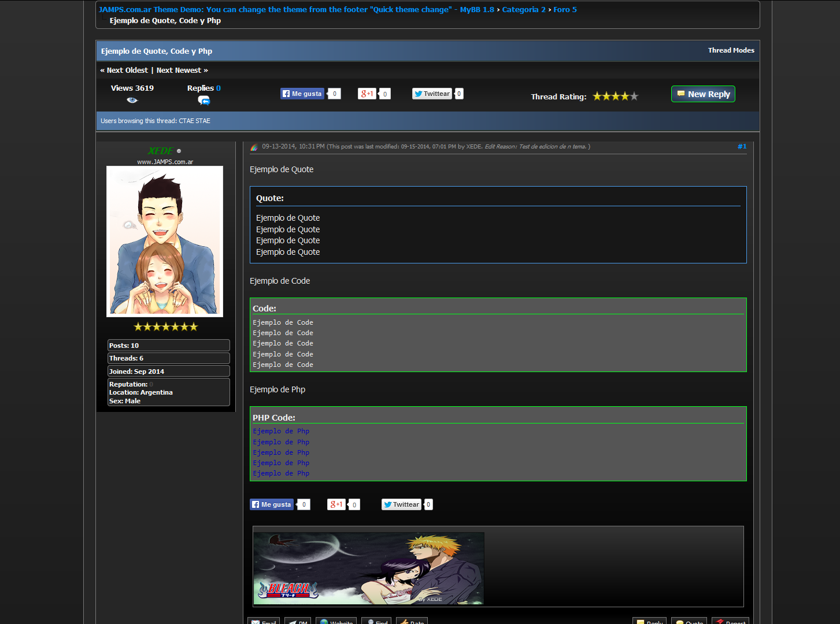Open the Categoria 2 breadcrumb
Image resolution: width=840 pixels, height=624 pixels.
[x=523, y=9]
